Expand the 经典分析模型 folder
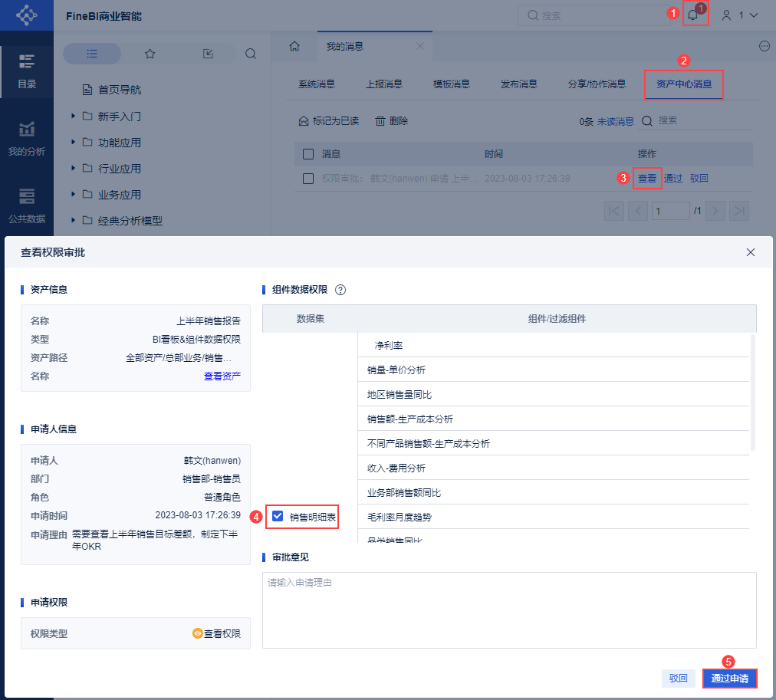 tap(74, 221)
